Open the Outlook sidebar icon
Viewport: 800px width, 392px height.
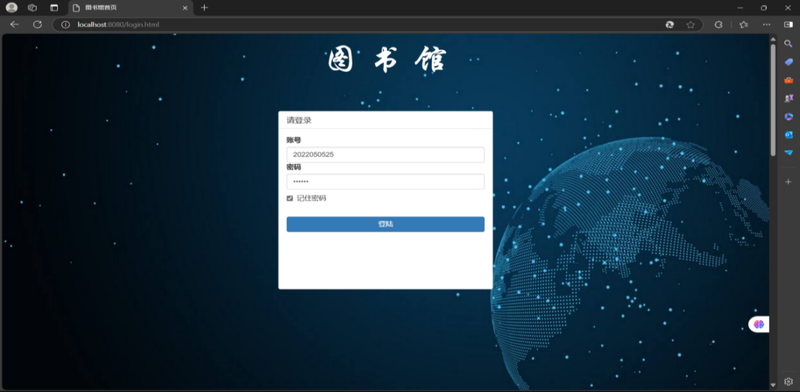(788, 135)
